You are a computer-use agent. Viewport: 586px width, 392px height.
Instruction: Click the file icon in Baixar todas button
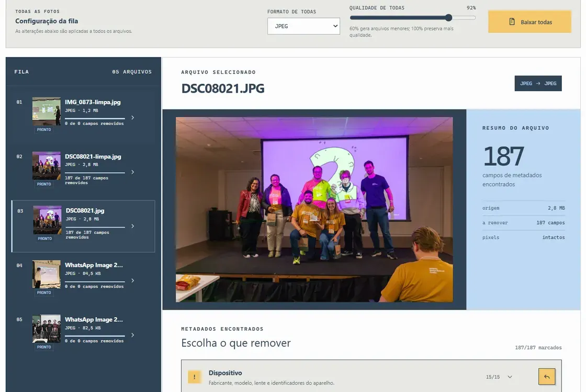(x=512, y=21)
